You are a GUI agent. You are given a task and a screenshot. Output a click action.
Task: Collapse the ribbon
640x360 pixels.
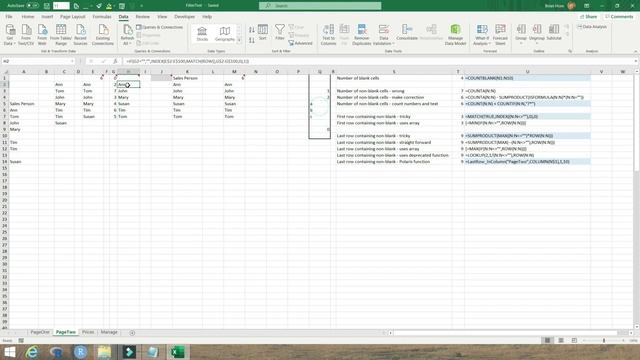click(x=635, y=51)
